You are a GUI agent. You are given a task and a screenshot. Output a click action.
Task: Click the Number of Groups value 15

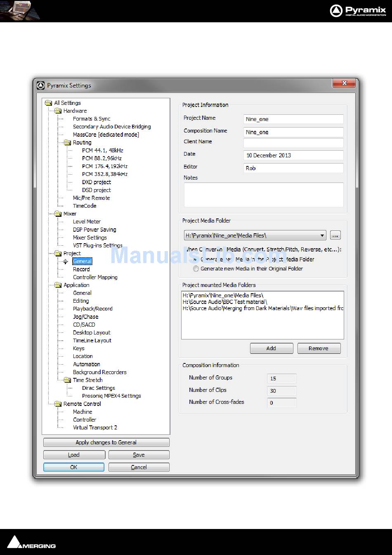[282, 378]
